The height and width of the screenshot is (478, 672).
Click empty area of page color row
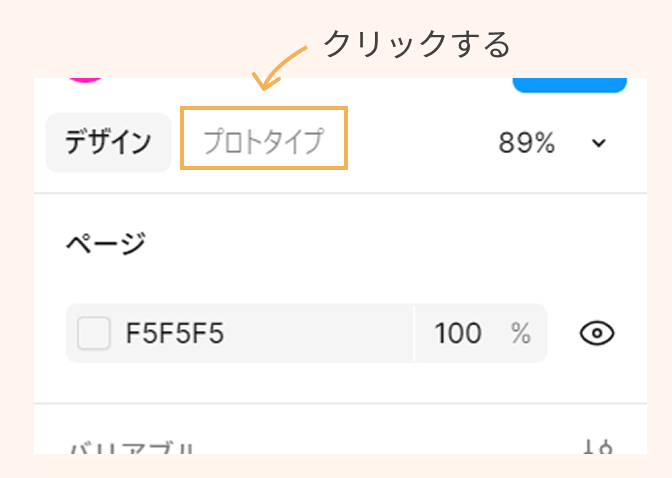point(317,333)
